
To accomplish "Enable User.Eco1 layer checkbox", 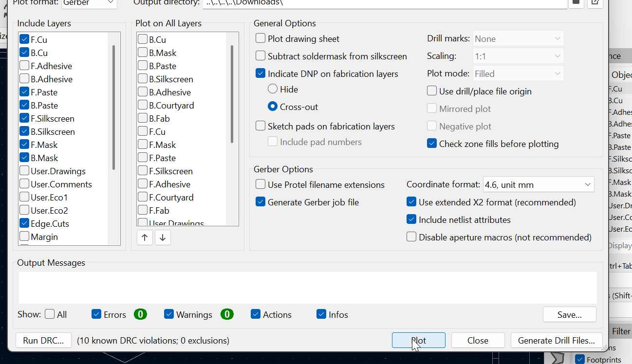I will click(24, 197).
